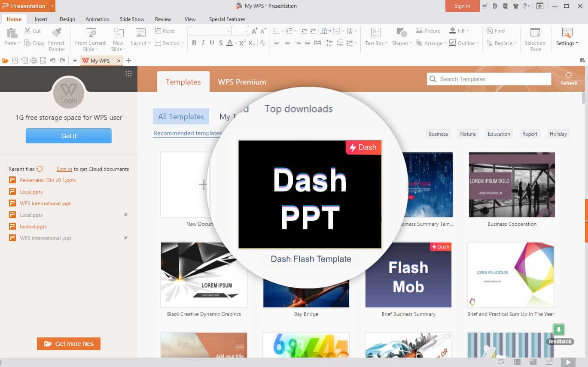Open the Presentation application menu dropdown
The height and width of the screenshot is (367, 588).
point(52,6)
